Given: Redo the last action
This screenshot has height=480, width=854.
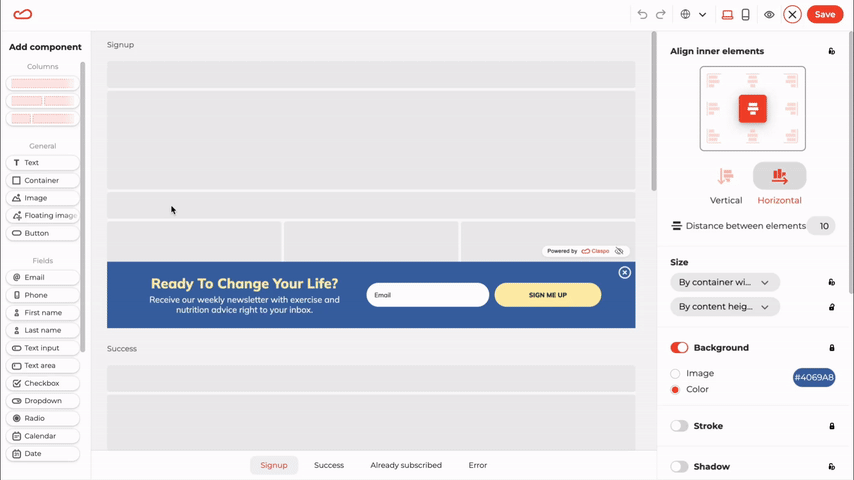Looking at the screenshot, I should point(661,15).
